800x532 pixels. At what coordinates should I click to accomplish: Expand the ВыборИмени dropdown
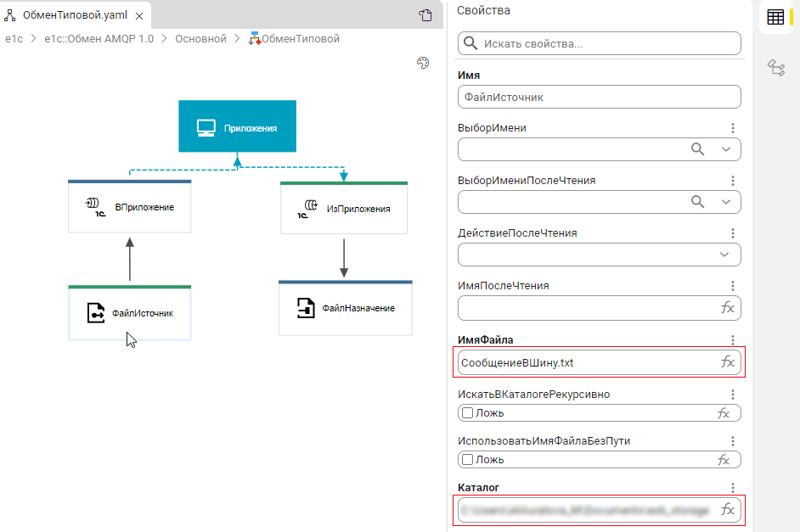pyautogui.click(x=726, y=149)
